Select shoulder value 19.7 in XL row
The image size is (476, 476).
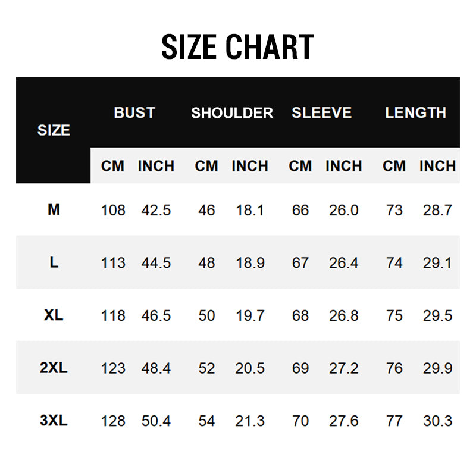point(250,315)
